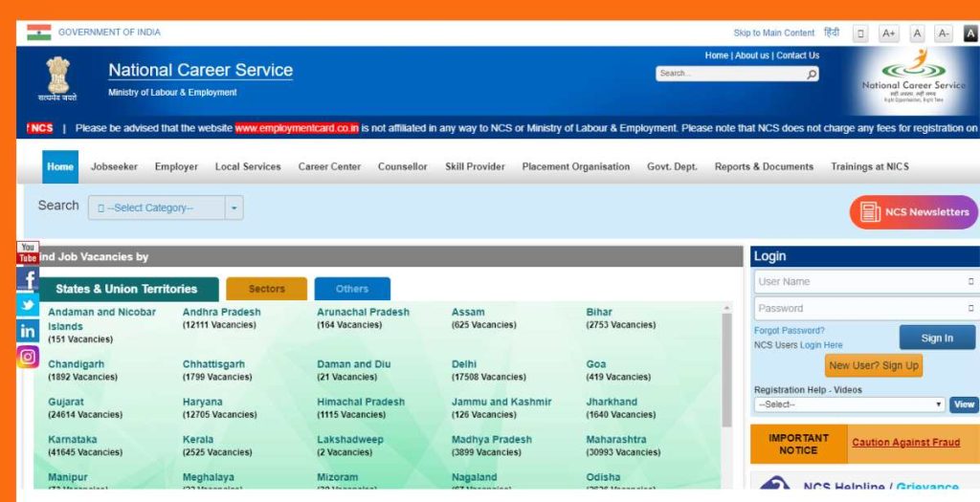The width and height of the screenshot is (980, 502).
Task: Open the Twitter bird icon
Action: pos(28,305)
